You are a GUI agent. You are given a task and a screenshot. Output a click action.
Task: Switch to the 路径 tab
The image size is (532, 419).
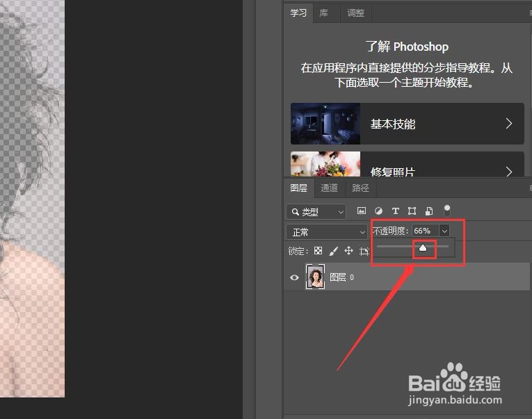360,188
